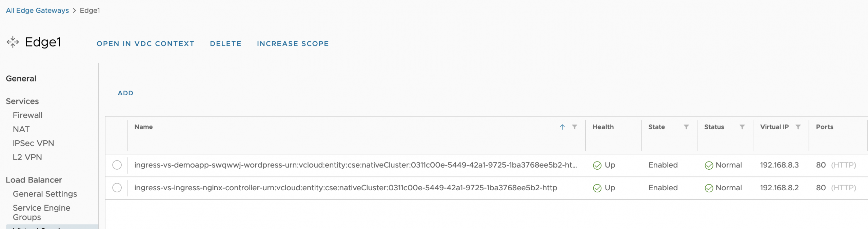The width and height of the screenshot is (868, 229).
Task: Click OPEN IN VDC CONTEXT
Action: pyautogui.click(x=145, y=44)
